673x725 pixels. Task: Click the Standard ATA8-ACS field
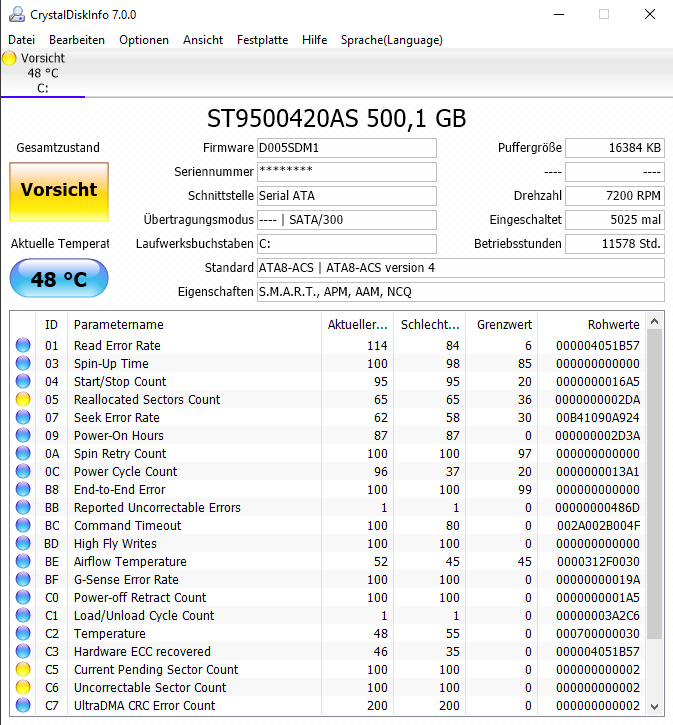pyautogui.click(x=460, y=268)
